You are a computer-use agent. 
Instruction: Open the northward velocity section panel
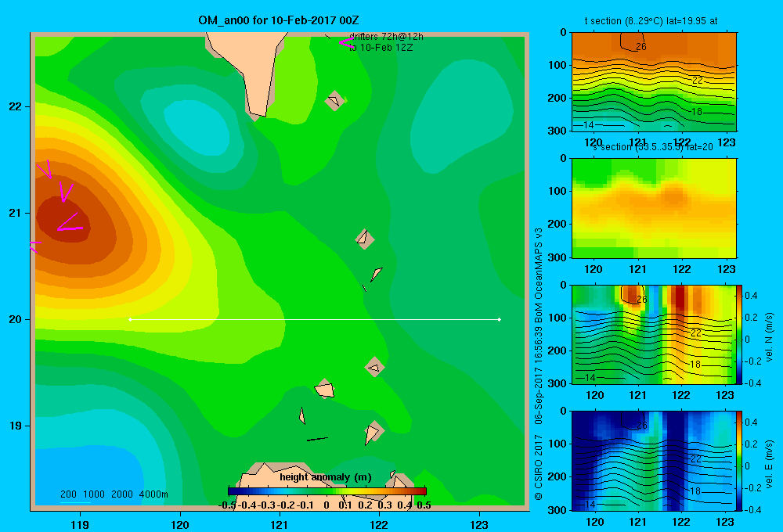[653, 334]
